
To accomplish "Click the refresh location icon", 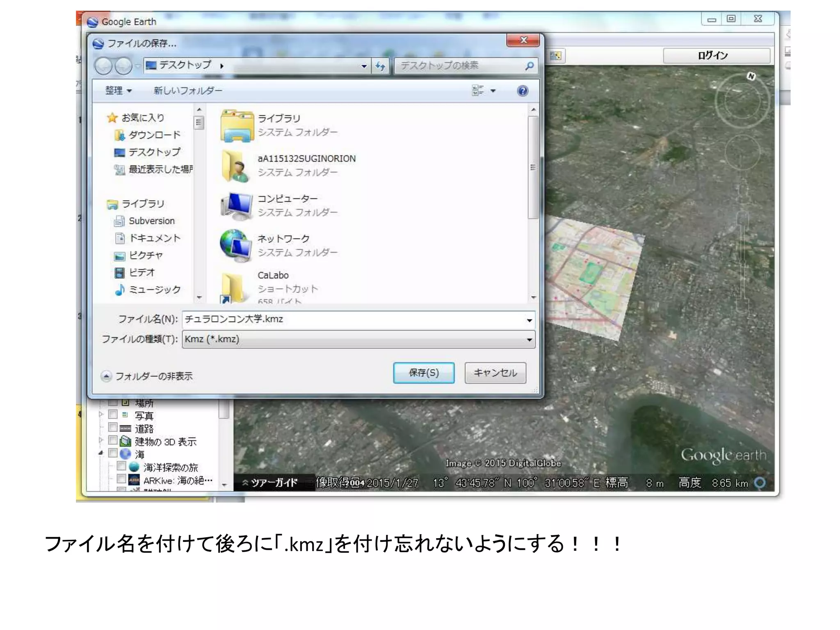I will [380, 66].
